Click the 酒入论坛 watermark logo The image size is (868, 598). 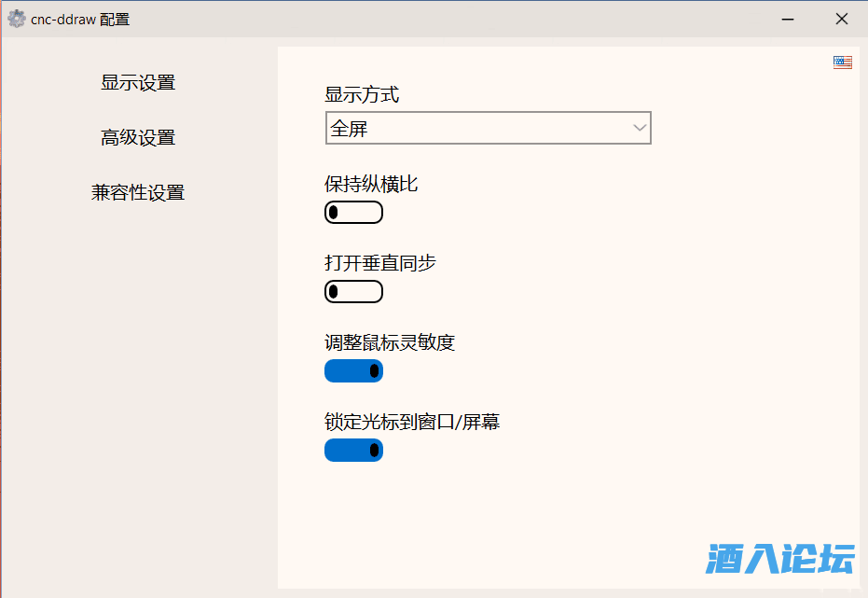(x=780, y=559)
